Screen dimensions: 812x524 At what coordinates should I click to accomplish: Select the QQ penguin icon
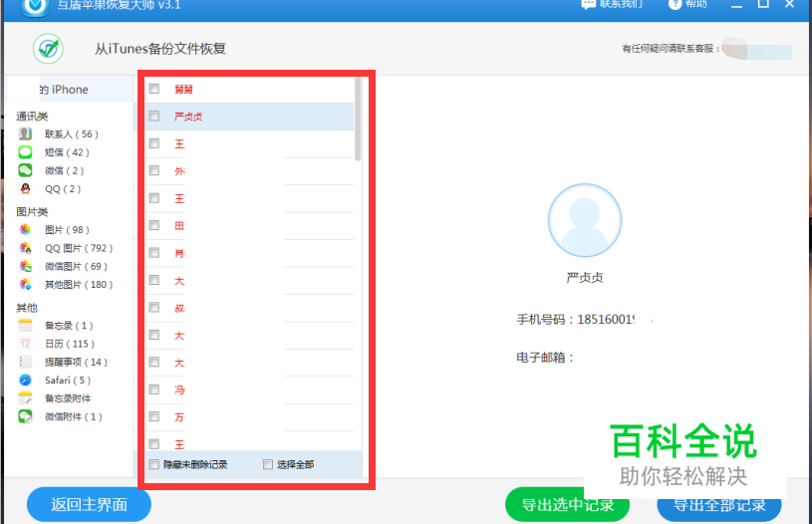tap(25, 188)
